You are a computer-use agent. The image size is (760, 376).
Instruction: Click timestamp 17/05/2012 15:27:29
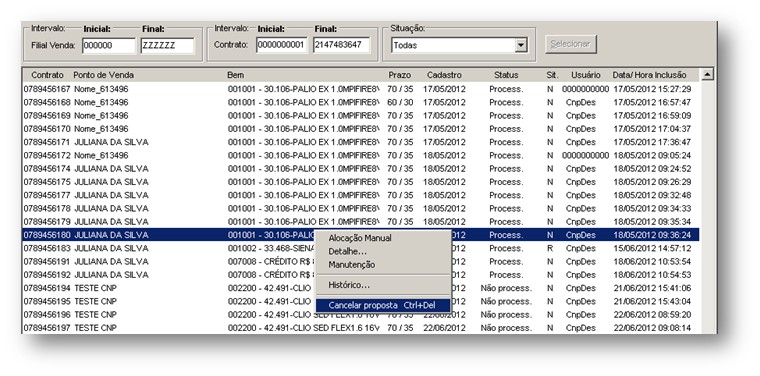[x=652, y=89]
